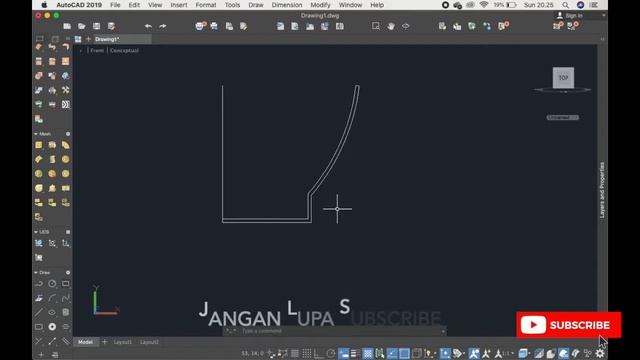Open the command line history dropdown arrow

click(443, 331)
